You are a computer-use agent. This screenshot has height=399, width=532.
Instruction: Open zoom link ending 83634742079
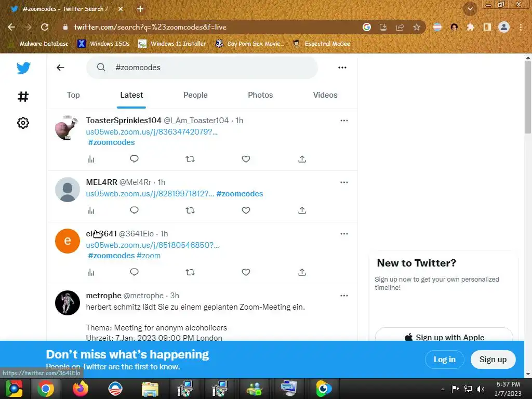[152, 131]
